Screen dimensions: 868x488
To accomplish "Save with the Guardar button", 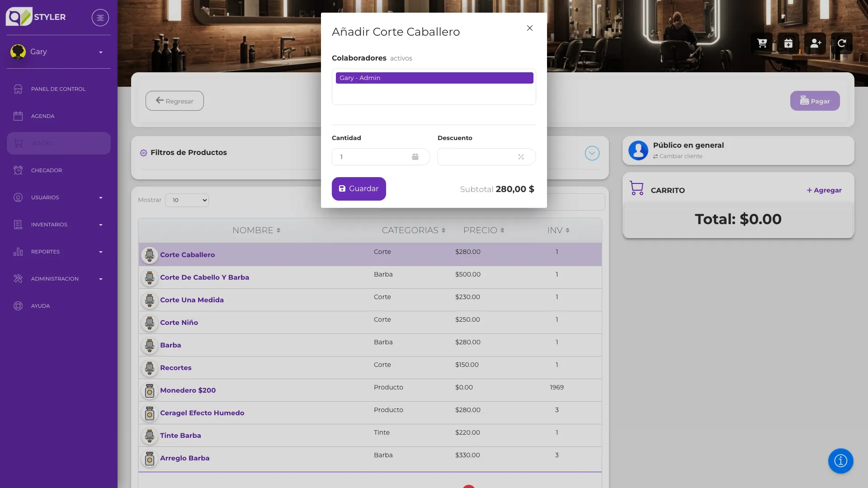I will pos(359,189).
